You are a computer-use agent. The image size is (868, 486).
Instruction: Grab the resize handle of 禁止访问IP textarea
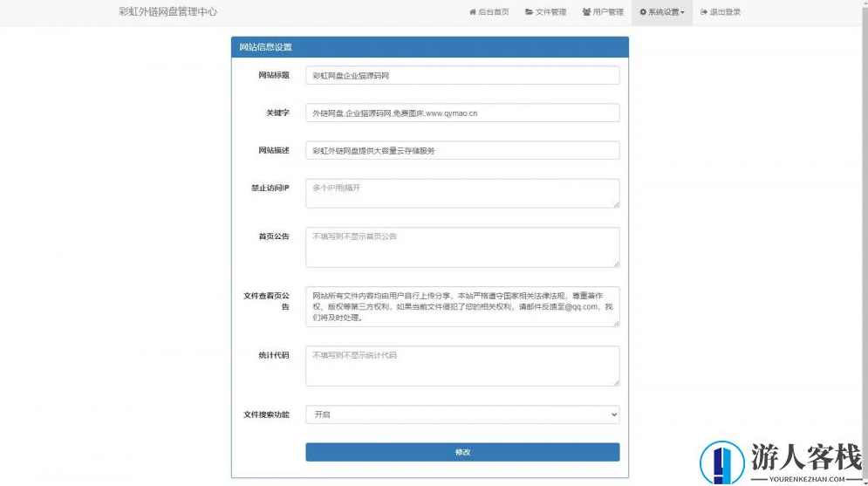[x=616, y=205]
